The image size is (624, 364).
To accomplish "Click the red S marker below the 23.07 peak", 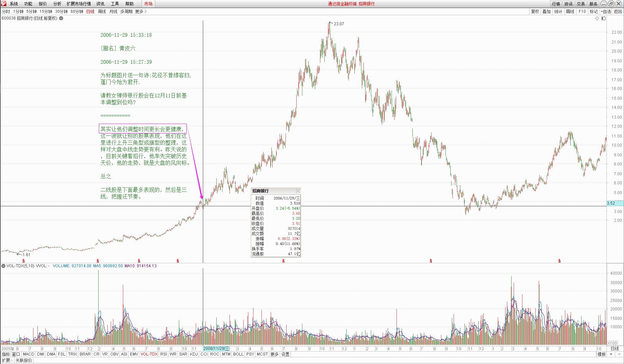I will click(x=283, y=261).
